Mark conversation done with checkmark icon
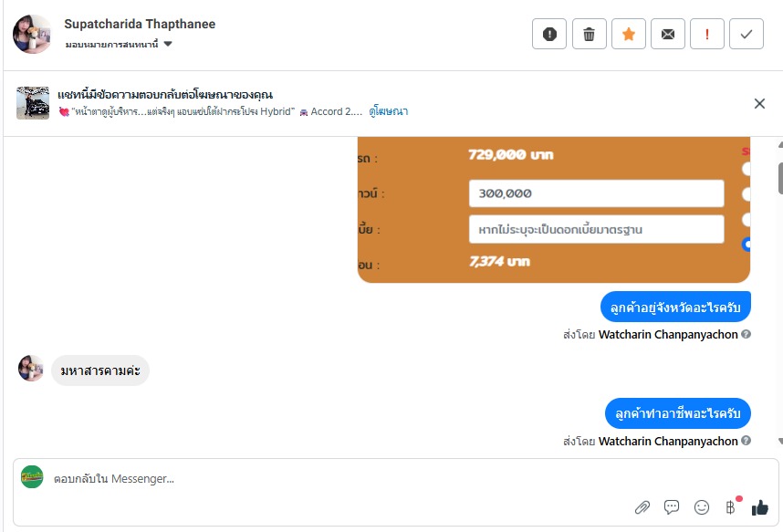783x532 pixels. 746,35
